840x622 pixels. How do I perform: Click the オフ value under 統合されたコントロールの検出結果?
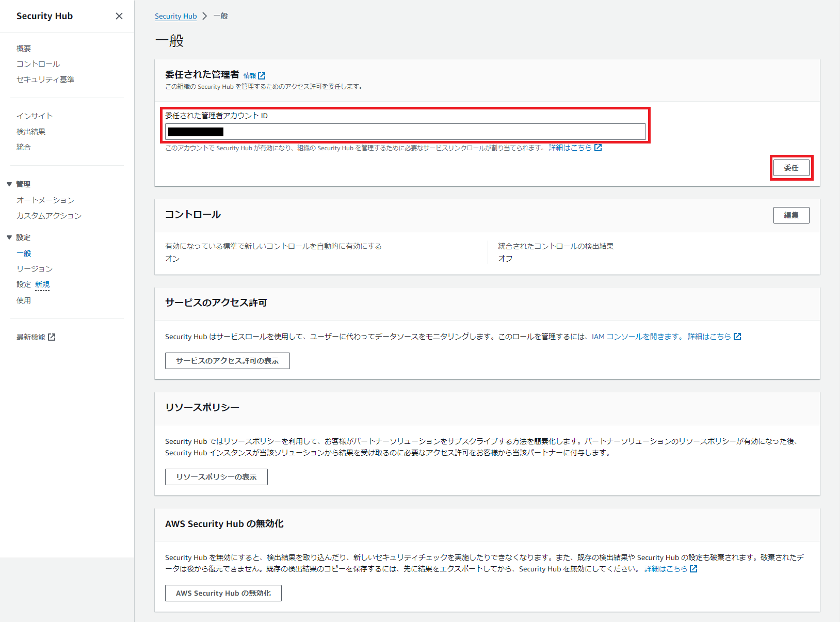click(505, 259)
